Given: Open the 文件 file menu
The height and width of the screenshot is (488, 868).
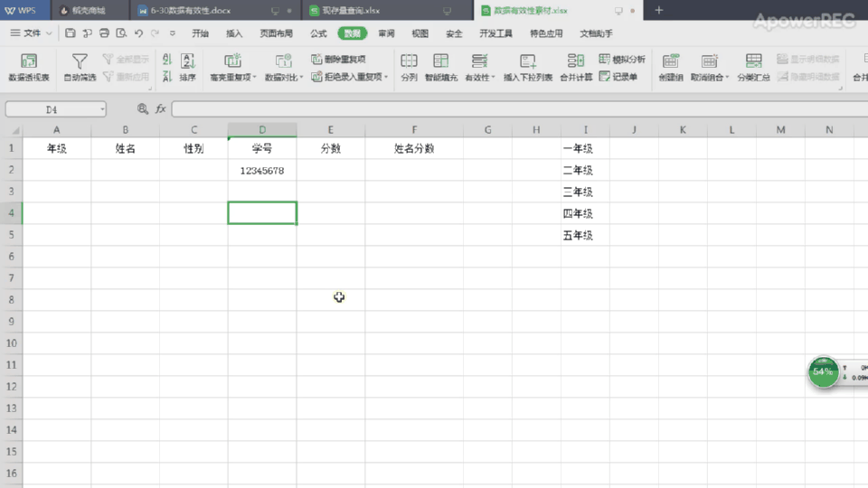Looking at the screenshot, I should click(x=32, y=33).
